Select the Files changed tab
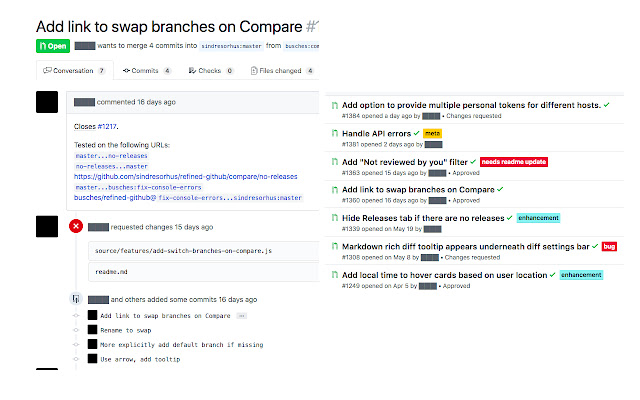The height and width of the screenshot is (400, 640). 281,71
